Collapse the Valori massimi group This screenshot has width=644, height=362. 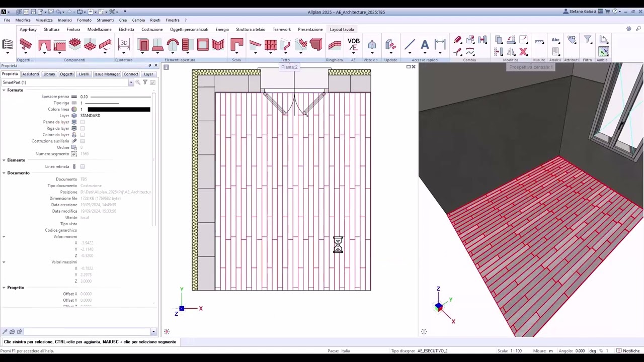[4, 262]
